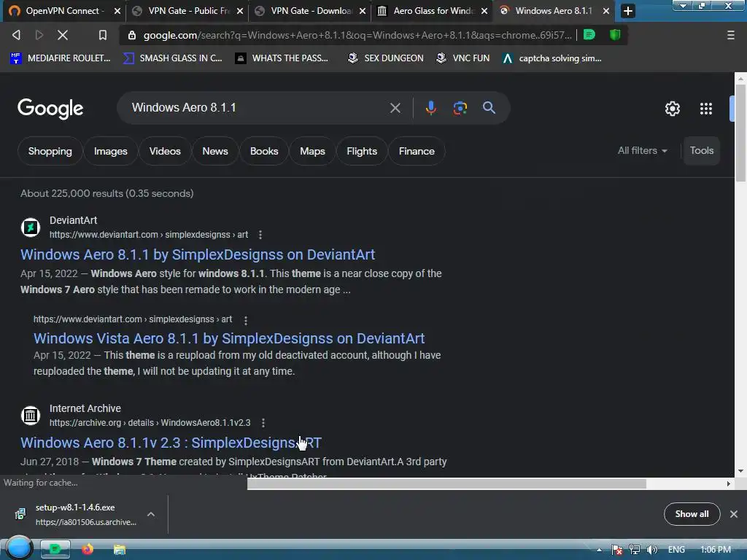Open the tab list dropdown arrow

[683, 6]
